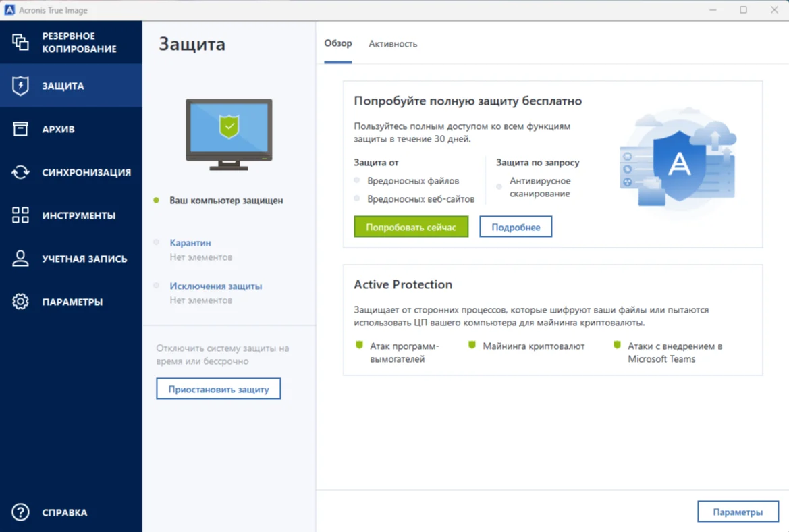789x532 pixels.
Task: Open the Архив section label
Action: (58, 130)
